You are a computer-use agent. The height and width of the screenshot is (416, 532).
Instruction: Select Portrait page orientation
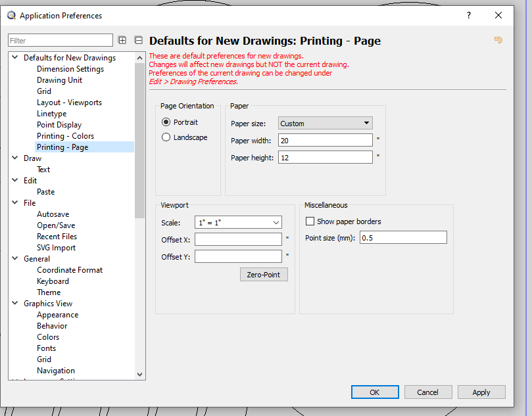pos(166,122)
